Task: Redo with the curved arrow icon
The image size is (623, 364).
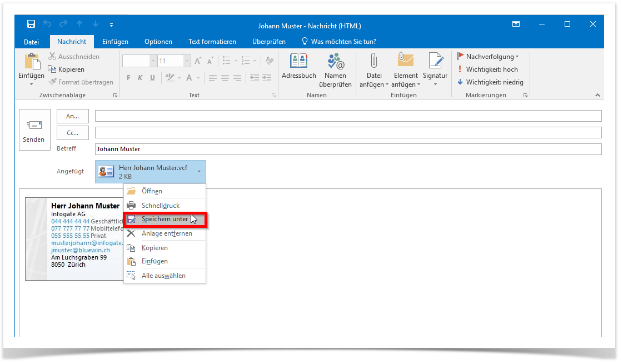Action: coord(63,24)
